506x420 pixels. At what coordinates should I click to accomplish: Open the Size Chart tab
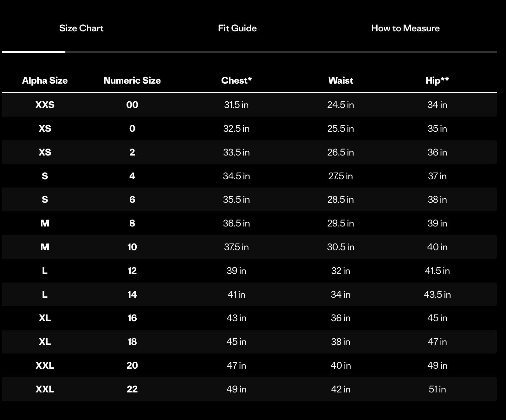(x=81, y=28)
